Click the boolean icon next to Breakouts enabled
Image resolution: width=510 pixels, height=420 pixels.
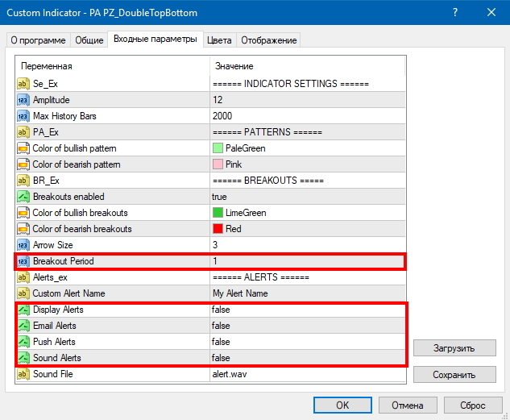coord(23,197)
